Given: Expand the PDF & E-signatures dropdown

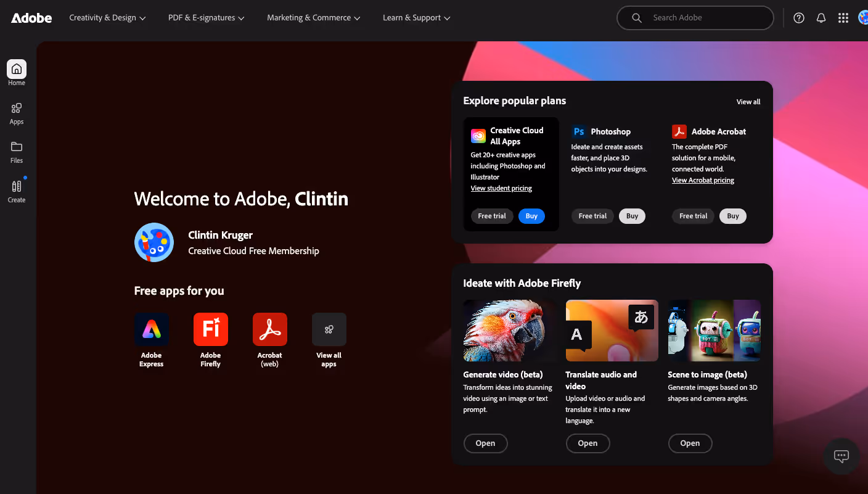Looking at the screenshot, I should pyautogui.click(x=206, y=17).
